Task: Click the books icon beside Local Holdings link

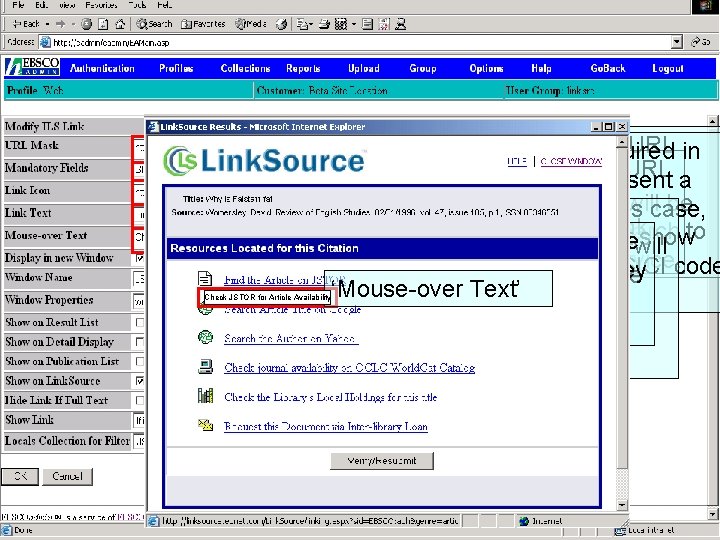Action: click(205, 395)
